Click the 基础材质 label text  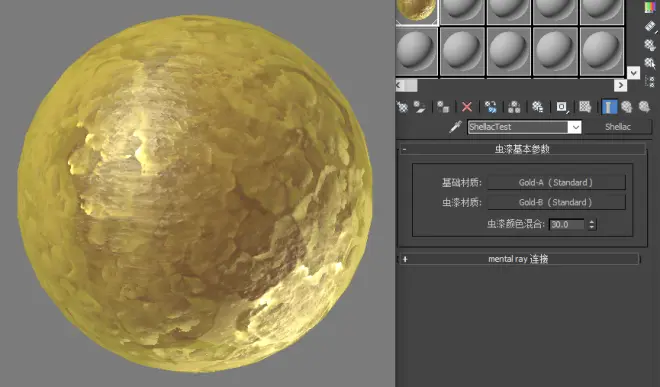click(462, 183)
